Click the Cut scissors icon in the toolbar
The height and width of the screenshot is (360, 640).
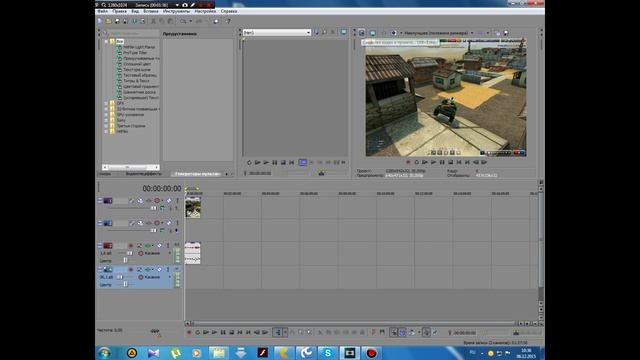pyautogui.click(x=153, y=21)
